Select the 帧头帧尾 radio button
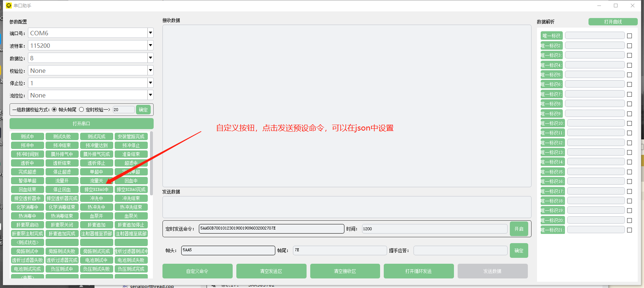 [x=54, y=110]
